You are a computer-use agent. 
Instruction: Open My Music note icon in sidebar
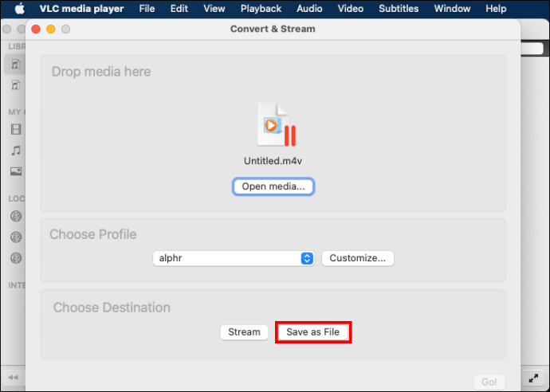(15, 150)
